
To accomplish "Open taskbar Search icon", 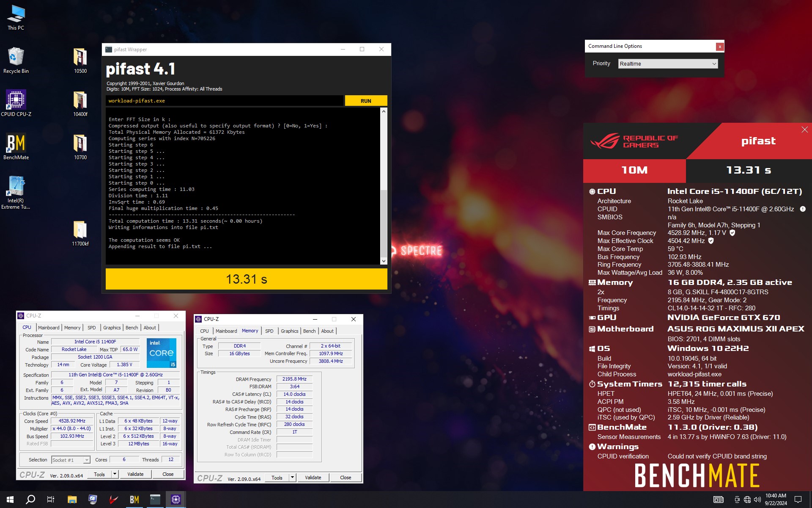I will click(x=30, y=500).
